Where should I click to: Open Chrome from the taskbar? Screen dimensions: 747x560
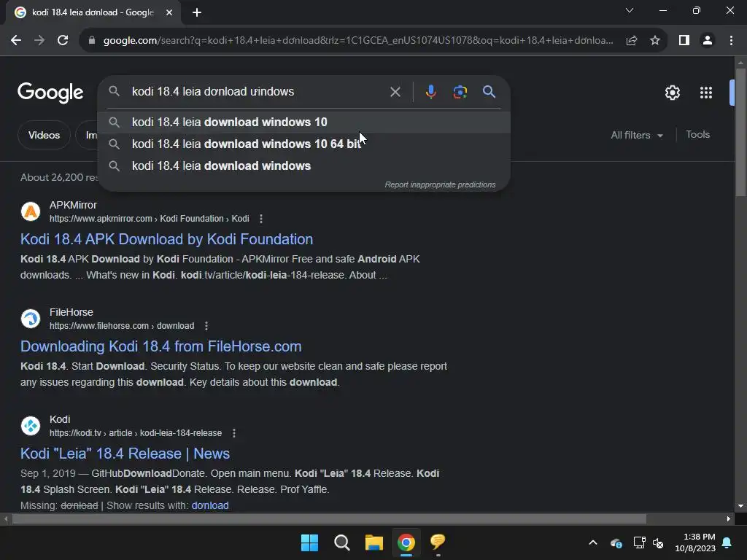[406, 542]
